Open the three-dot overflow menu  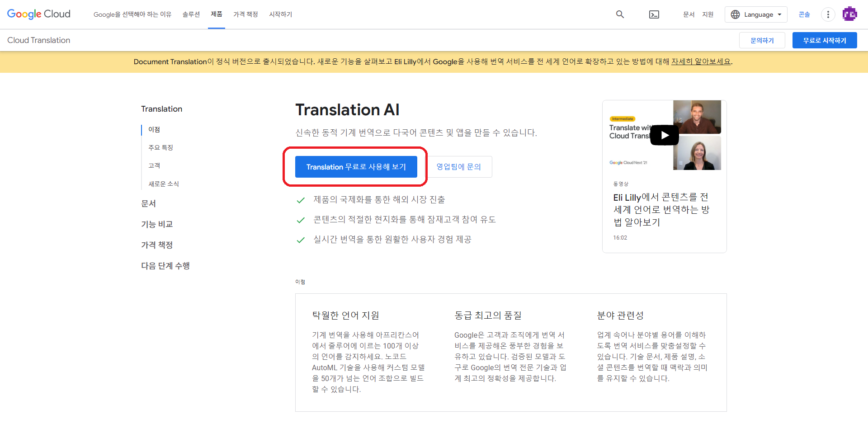tap(828, 14)
